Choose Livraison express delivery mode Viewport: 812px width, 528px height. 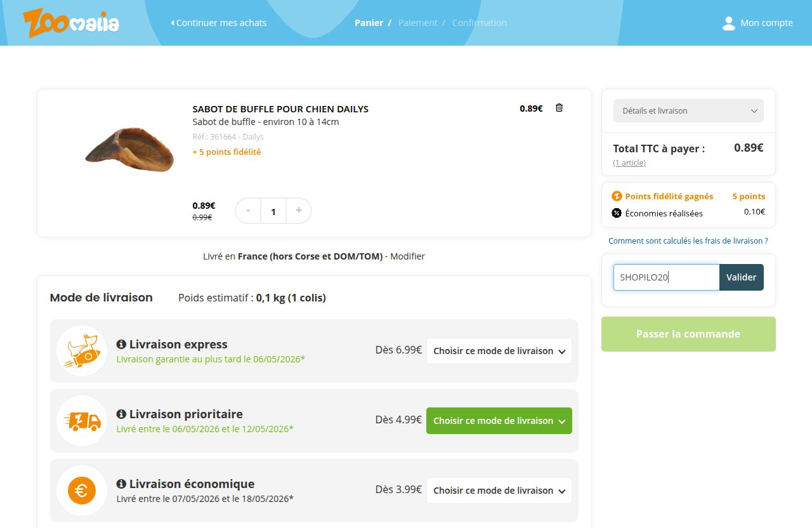(499, 351)
